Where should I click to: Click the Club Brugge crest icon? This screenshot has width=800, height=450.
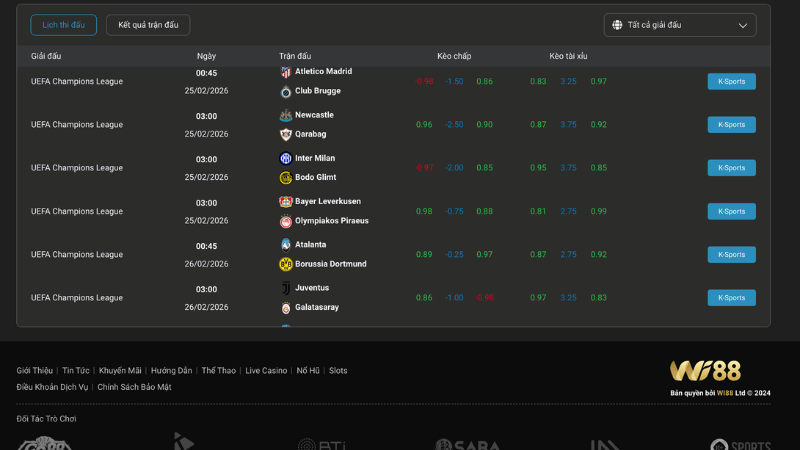click(285, 91)
